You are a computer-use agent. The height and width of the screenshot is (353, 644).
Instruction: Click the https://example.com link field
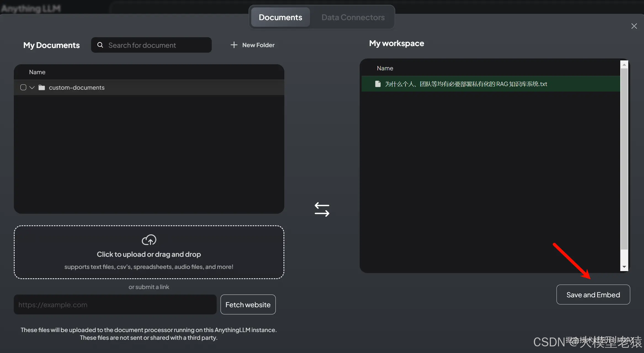tap(115, 304)
